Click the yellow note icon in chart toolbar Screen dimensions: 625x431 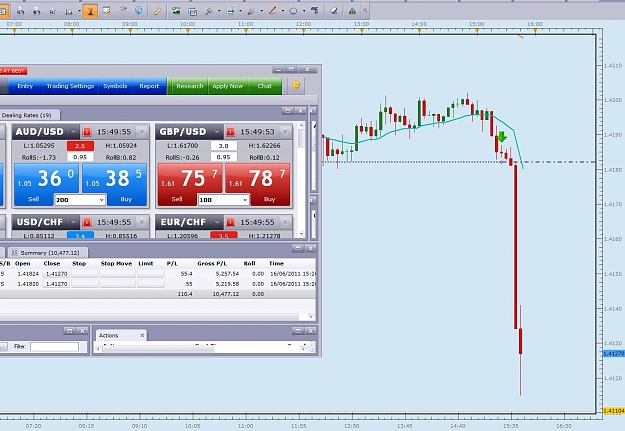click(106, 11)
